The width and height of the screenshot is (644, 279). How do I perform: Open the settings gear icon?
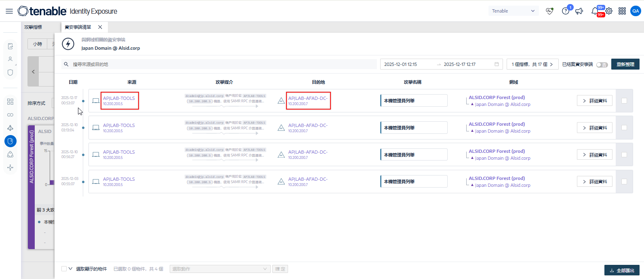tap(609, 11)
